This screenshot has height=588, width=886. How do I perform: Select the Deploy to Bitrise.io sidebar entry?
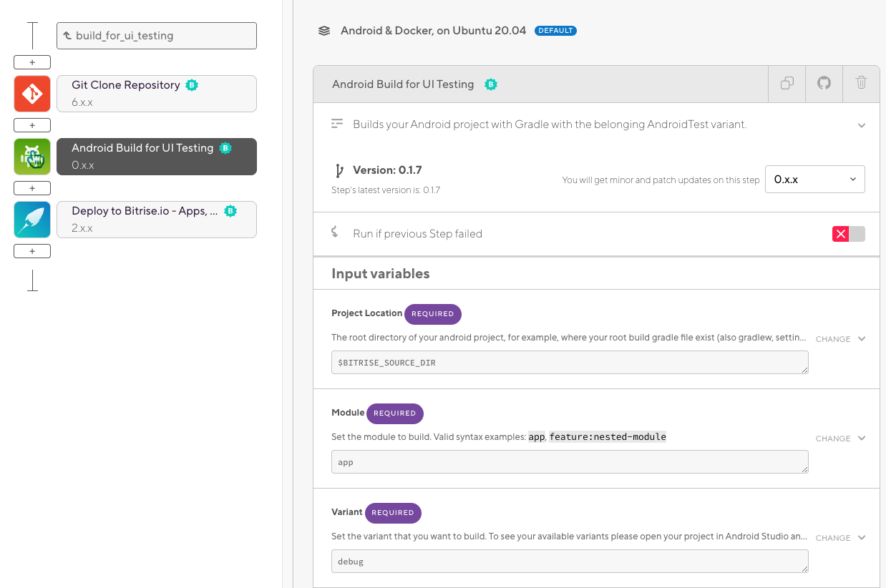pos(156,220)
